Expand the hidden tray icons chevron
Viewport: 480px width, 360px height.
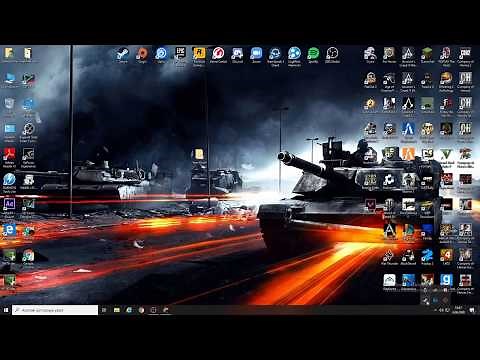point(435,310)
